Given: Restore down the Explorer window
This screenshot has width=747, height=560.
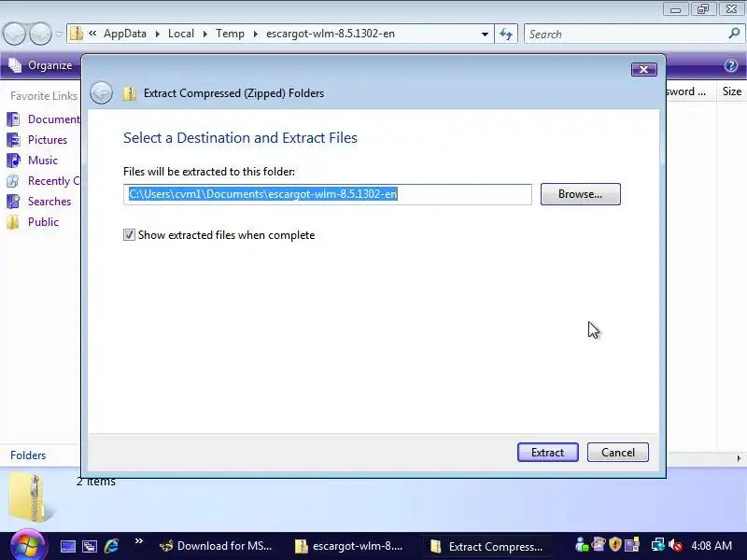Looking at the screenshot, I should tap(703, 9).
